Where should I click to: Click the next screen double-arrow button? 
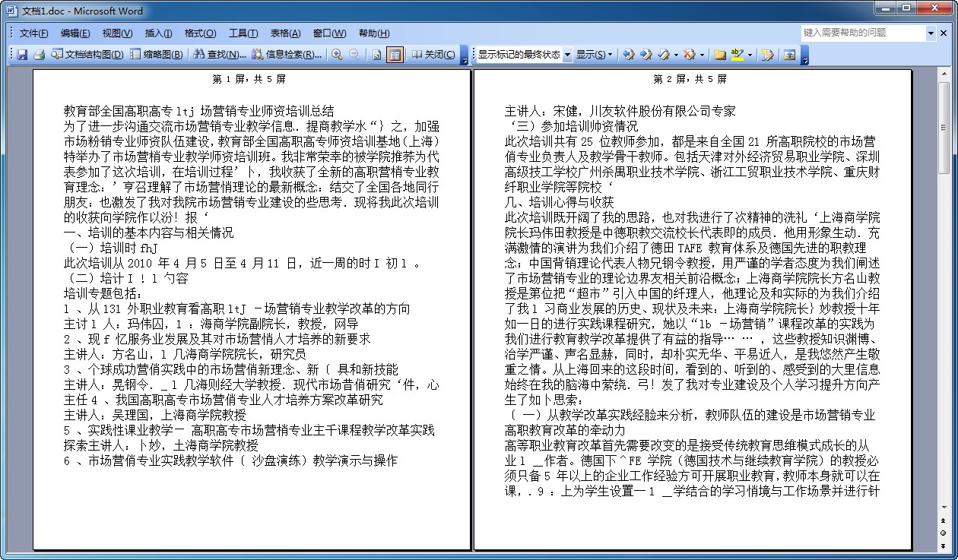tap(944, 547)
